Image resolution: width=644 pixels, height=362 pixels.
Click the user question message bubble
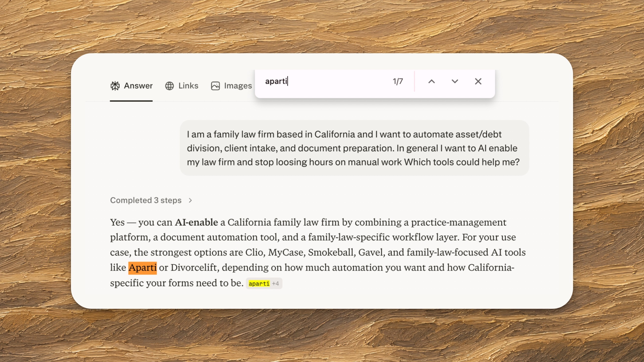pos(354,148)
